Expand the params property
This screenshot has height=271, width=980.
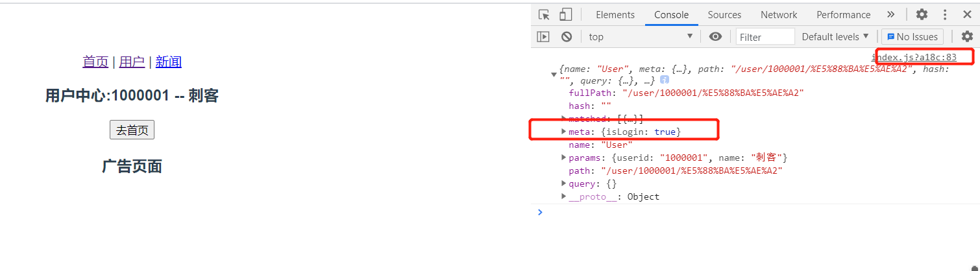pos(564,158)
